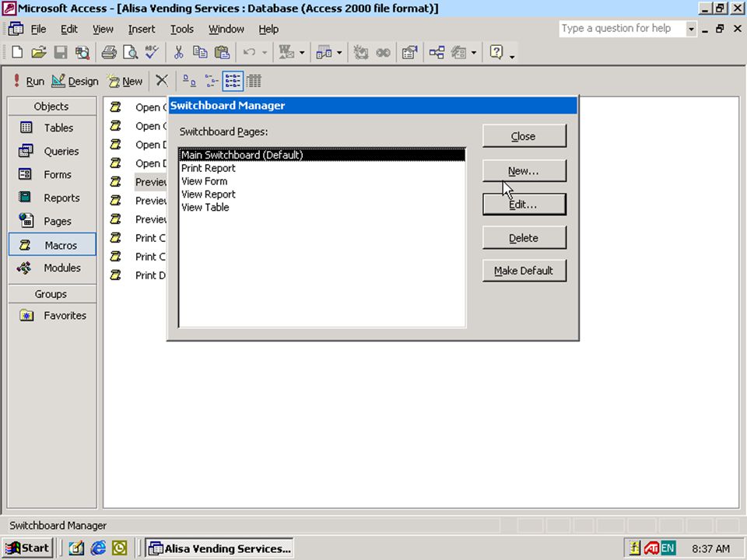Viewport: 747px width, 560px height.
Task: Open the help question dropdown arrow
Action: pyautogui.click(x=691, y=29)
